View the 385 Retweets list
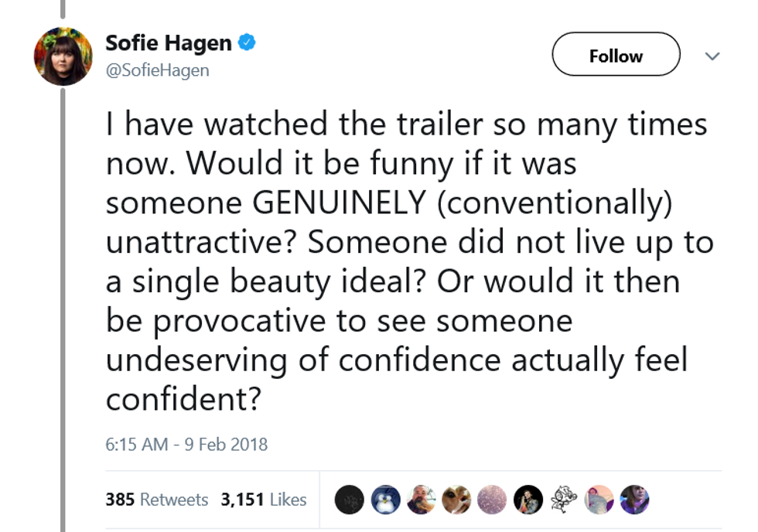 point(157,500)
